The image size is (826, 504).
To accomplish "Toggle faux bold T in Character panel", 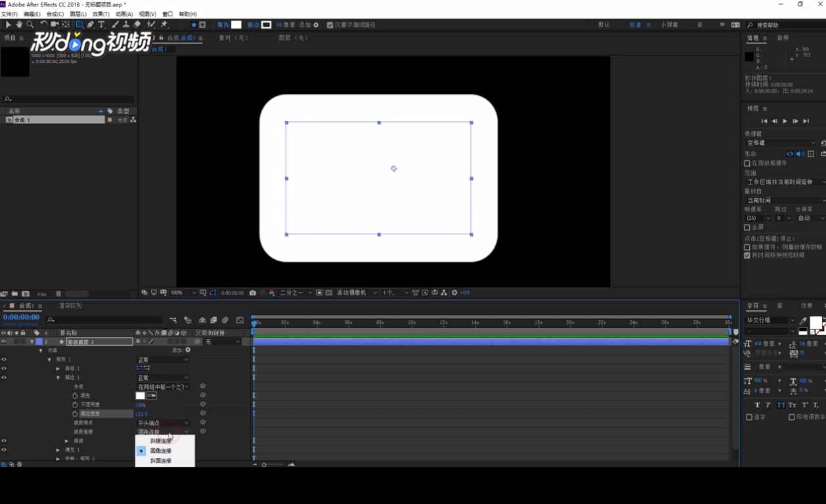I will 757,405.
